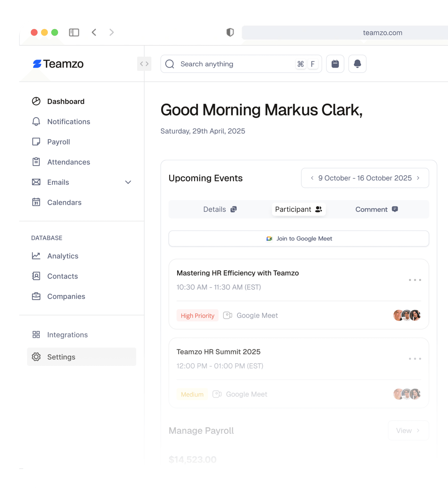Click the magnifier search icon
448x500 pixels.
tap(170, 64)
